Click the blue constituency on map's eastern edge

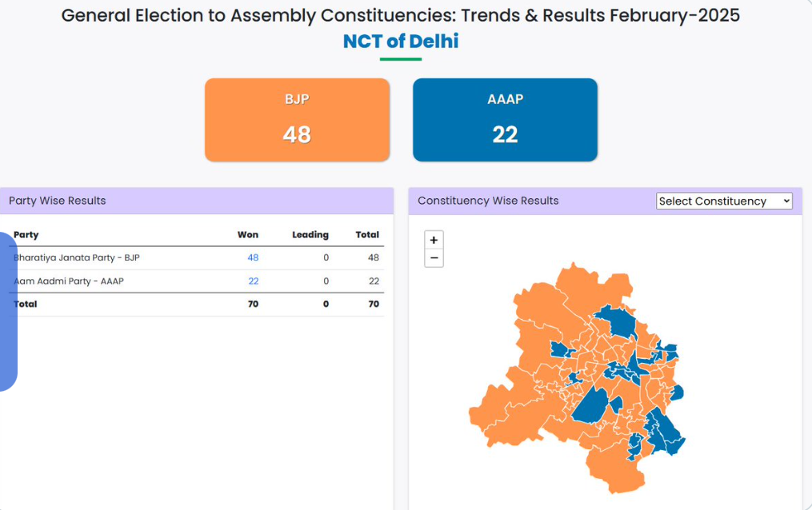point(677,392)
